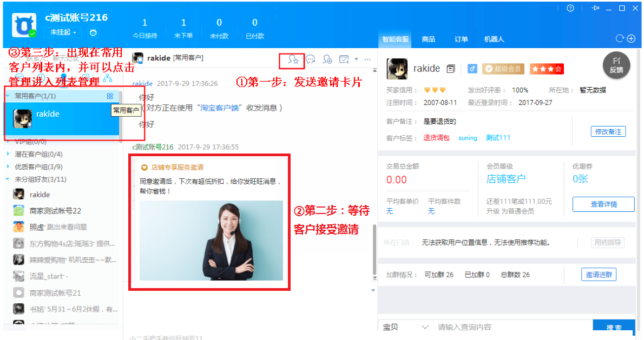Image resolution: width=644 pixels, height=340 pixels.
Task: Click the pin window icon
Action: [x=595, y=8]
